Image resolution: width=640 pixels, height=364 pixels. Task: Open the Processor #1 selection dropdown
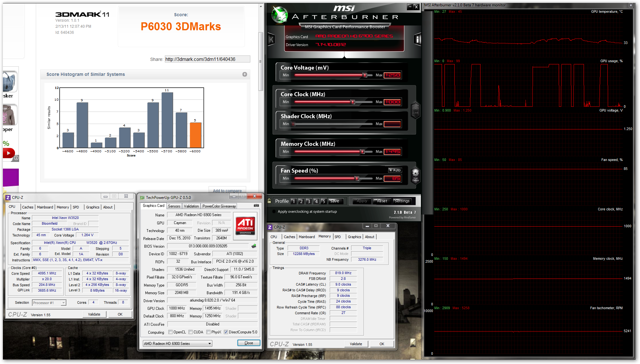pyautogui.click(x=49, y=303)
